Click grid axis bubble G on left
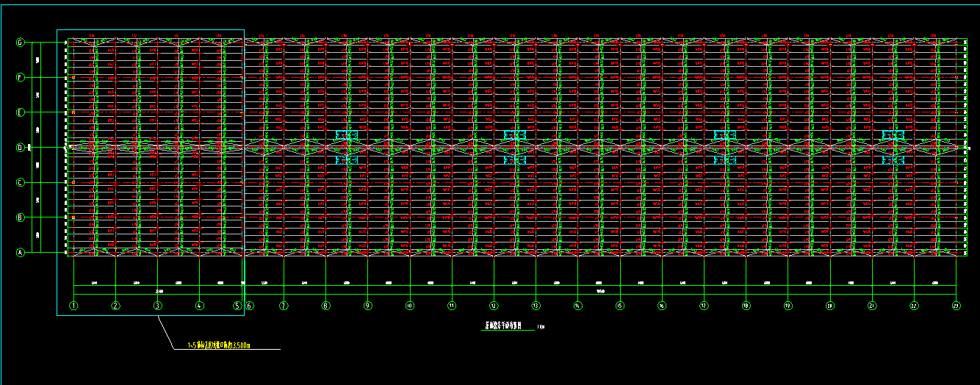Image resolution: width=980 pixels, height=385 pixels. 21,42
